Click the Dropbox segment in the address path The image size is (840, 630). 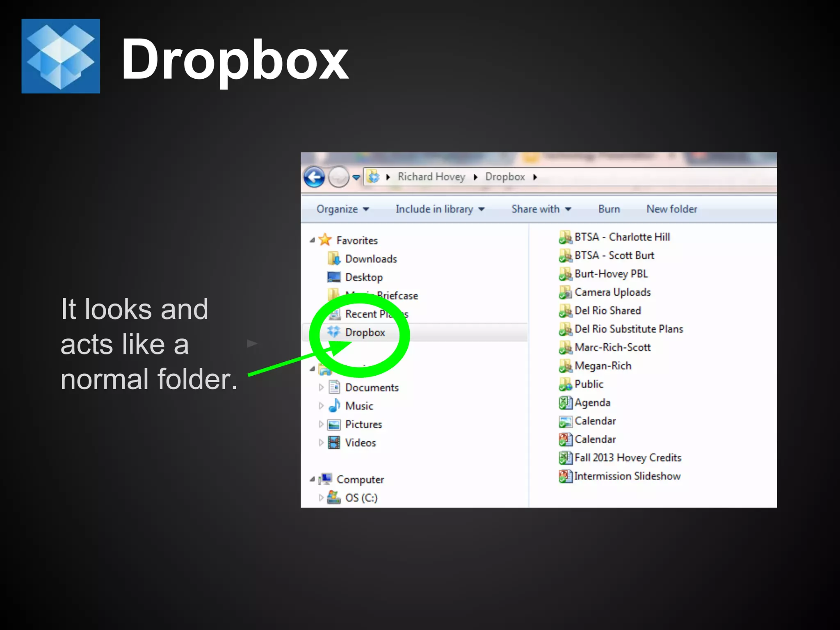click(505, 177)
